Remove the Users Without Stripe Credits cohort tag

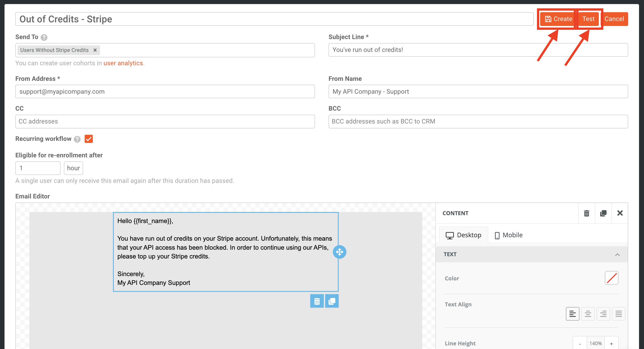point(95,50)
